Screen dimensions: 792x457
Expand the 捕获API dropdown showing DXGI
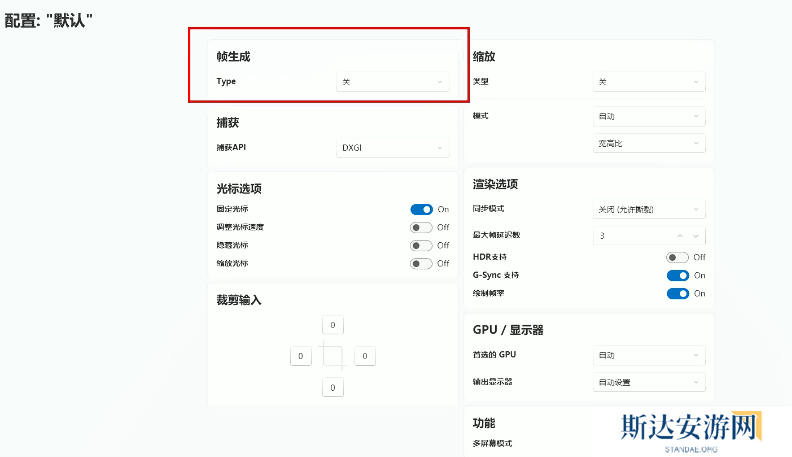(x=392, y=148)
